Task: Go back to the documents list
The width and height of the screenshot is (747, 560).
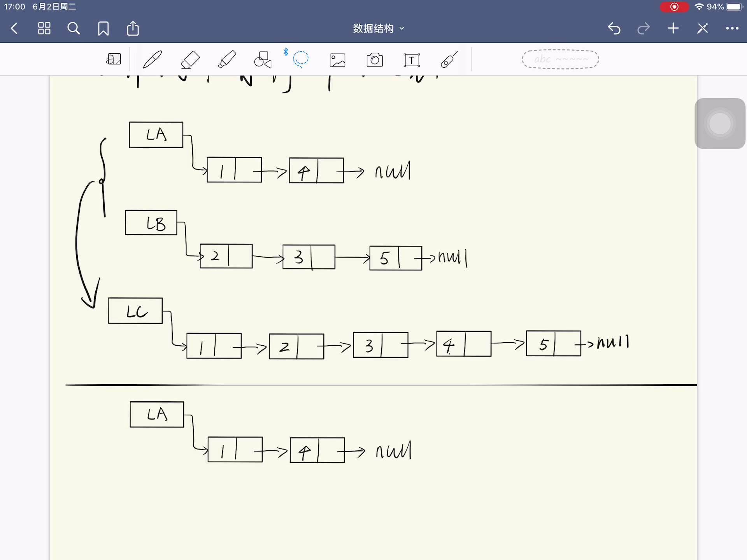Action: click(14, 28)
